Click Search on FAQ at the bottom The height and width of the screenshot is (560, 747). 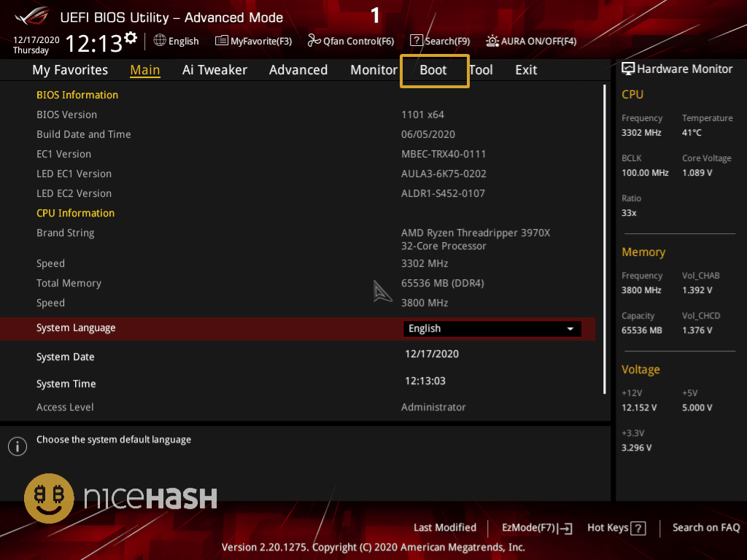click(x=705, y=527)
